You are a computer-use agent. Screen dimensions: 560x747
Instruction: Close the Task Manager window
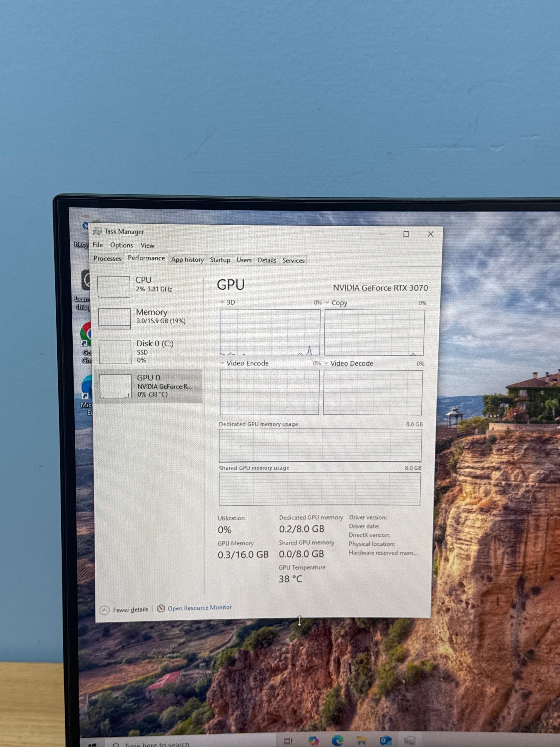430,234
